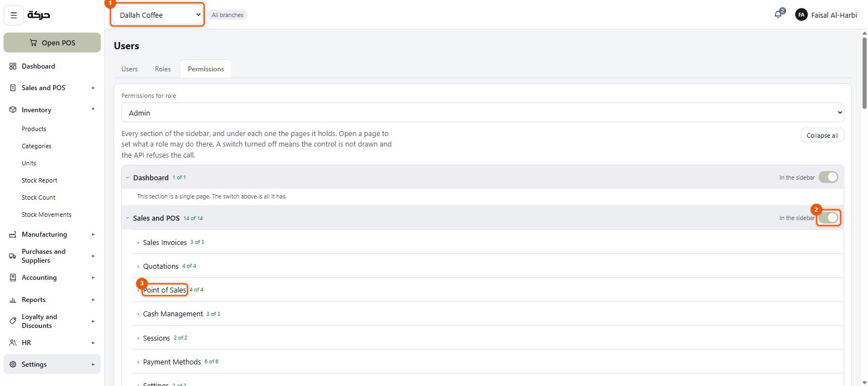Expand HR sidebar arrow

[93, 343]
